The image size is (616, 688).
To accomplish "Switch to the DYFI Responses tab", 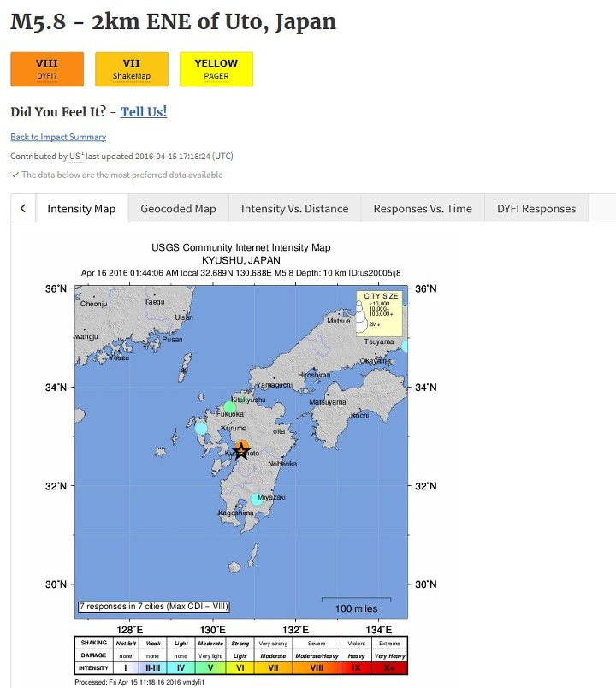I will tap(536, 209).
